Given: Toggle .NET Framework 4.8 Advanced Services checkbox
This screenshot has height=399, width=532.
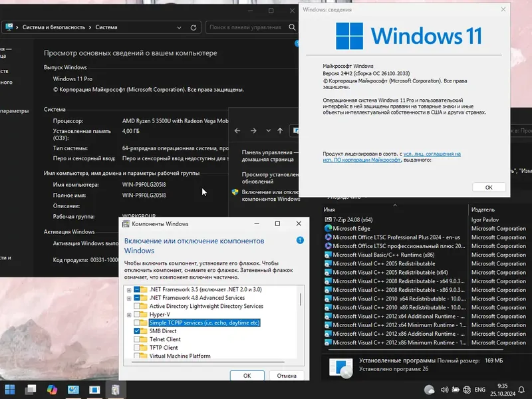Looking at the screenshot, I should coord(137,298).
